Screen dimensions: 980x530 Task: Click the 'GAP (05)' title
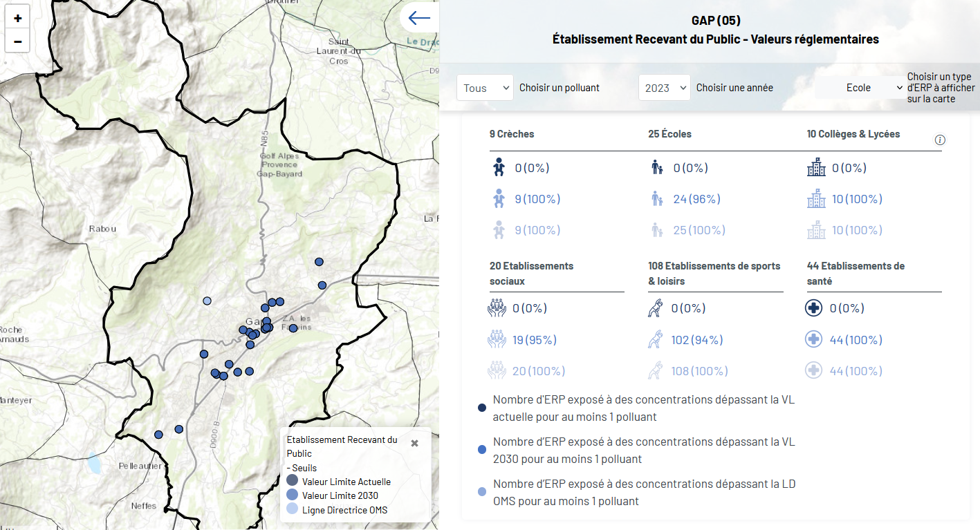point(716,21)
